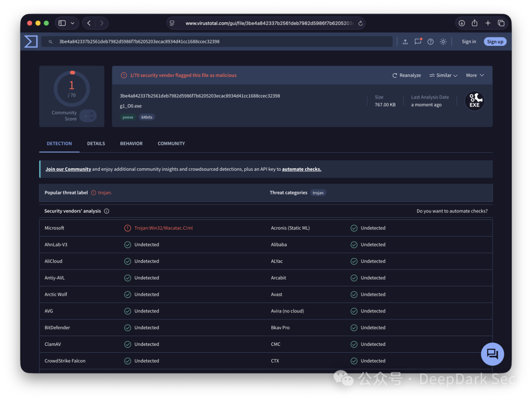Screen dimensions: 532x400
Task: Click the Sign up button
Action: [x=495, y=42]
